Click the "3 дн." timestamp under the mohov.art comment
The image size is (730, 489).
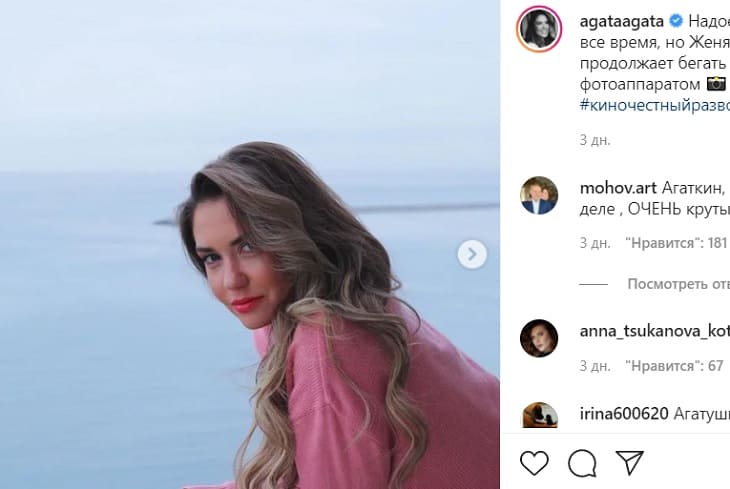click(x=595, y=242)
